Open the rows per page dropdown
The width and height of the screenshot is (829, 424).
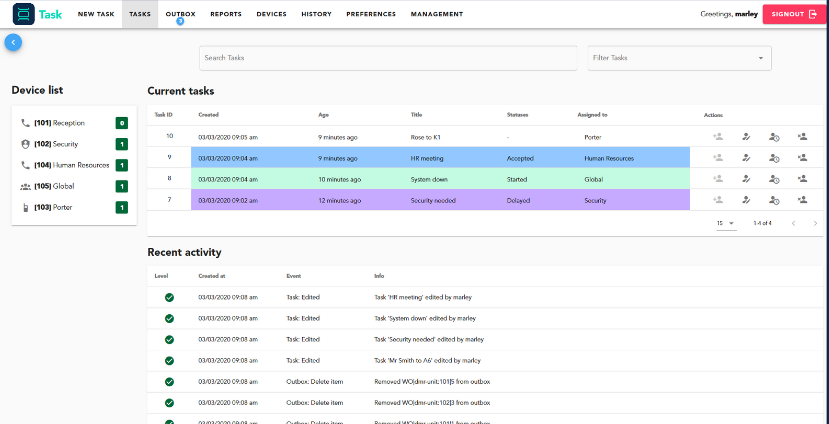(x=725, y=223)
